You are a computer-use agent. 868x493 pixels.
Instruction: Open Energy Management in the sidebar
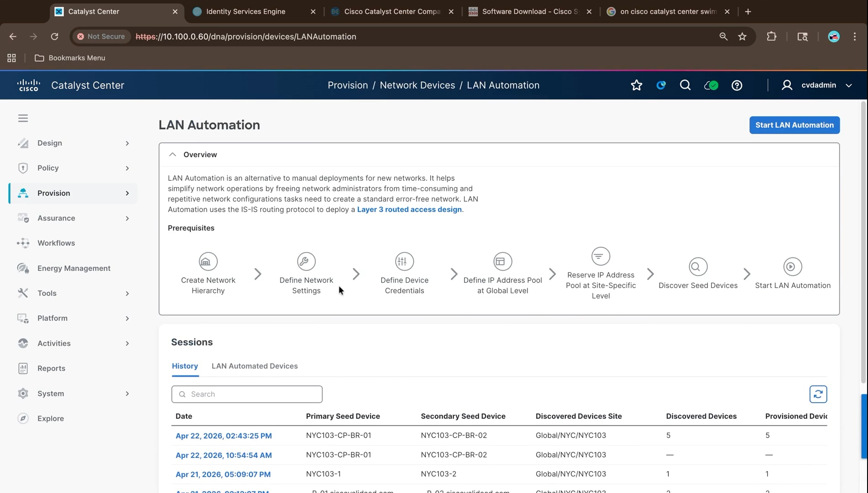[73, 268]
